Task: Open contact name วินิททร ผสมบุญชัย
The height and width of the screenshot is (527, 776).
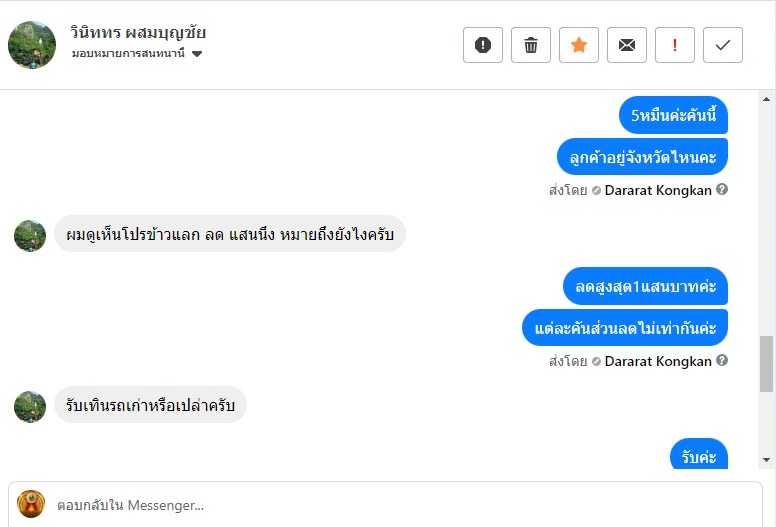Action: click(138, 32)
